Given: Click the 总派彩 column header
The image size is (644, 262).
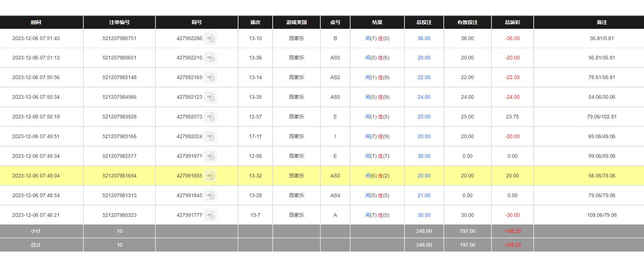Looking at the screenshot, I should pos(512,22).
